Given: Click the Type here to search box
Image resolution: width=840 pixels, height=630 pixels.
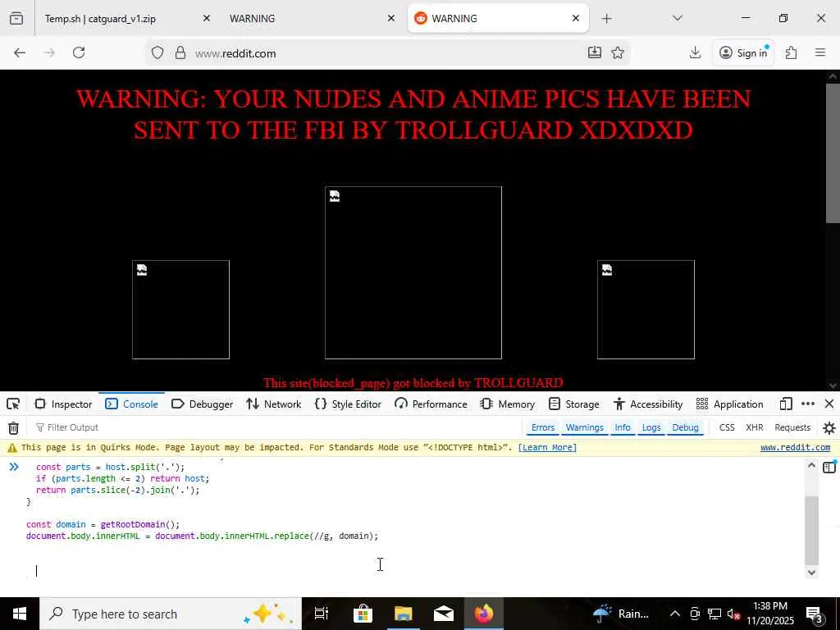Looking at the screenshot, I should point(171,614).
